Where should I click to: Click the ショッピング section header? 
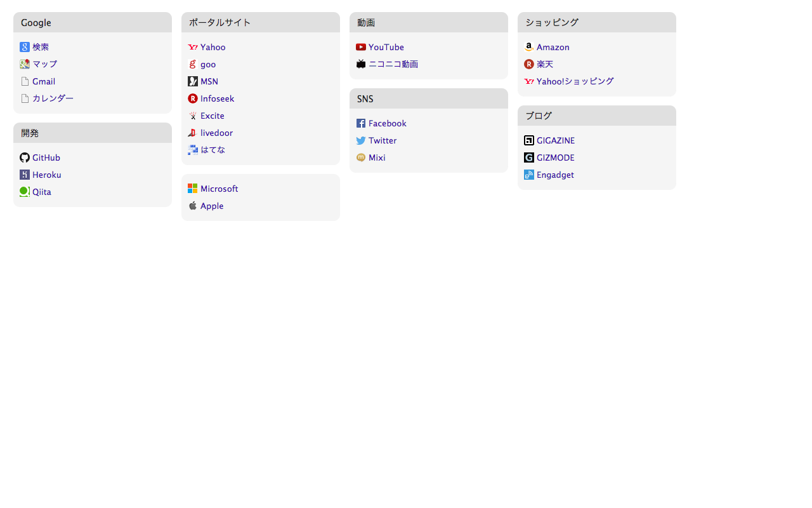coord(597,22)
